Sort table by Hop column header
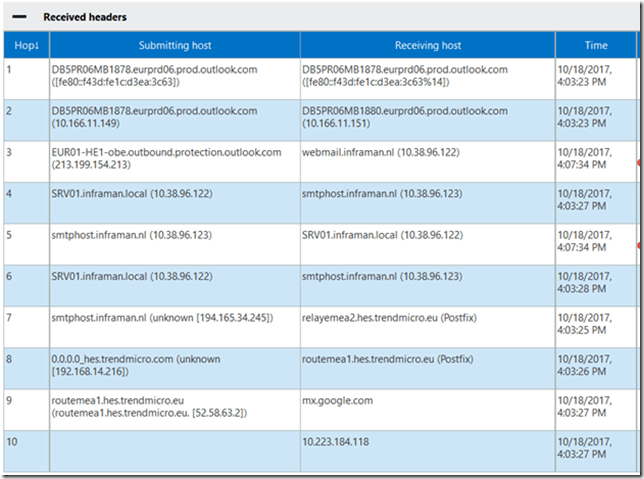Viewport: 644px width, 479px height. [25, 45]
